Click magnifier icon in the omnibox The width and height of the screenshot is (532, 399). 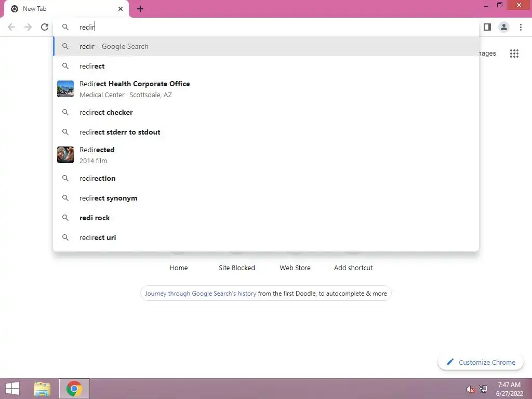coord(65,27)
